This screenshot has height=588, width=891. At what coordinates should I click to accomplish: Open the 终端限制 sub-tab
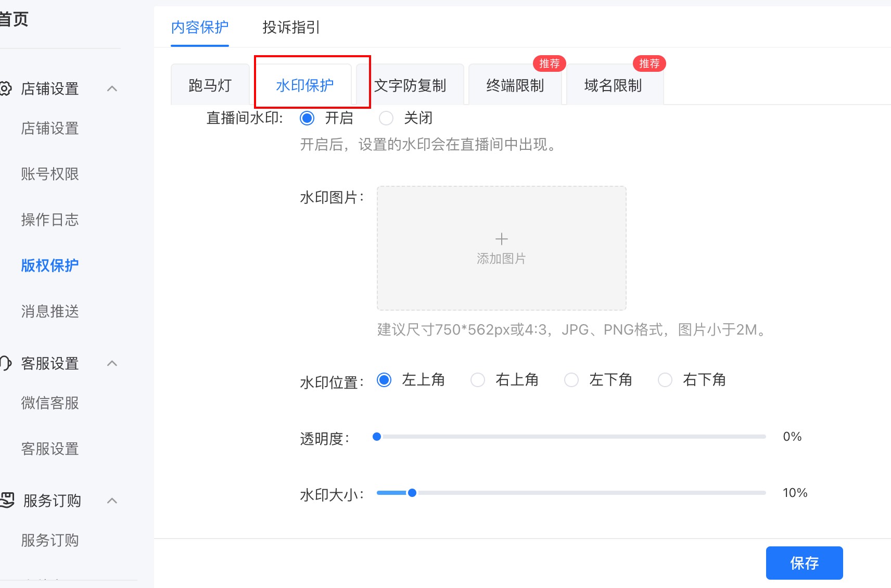[x=515, y=85]
